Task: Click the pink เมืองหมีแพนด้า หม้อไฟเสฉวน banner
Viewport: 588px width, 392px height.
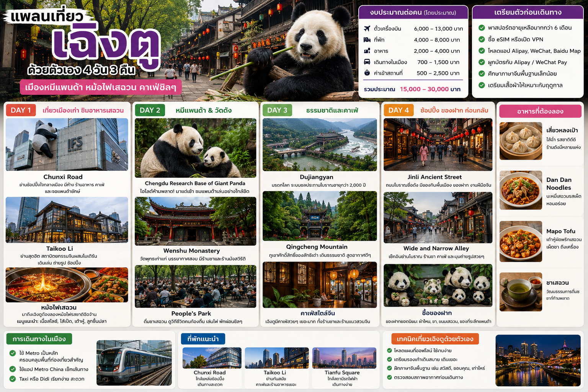Action: coord(101,87)
